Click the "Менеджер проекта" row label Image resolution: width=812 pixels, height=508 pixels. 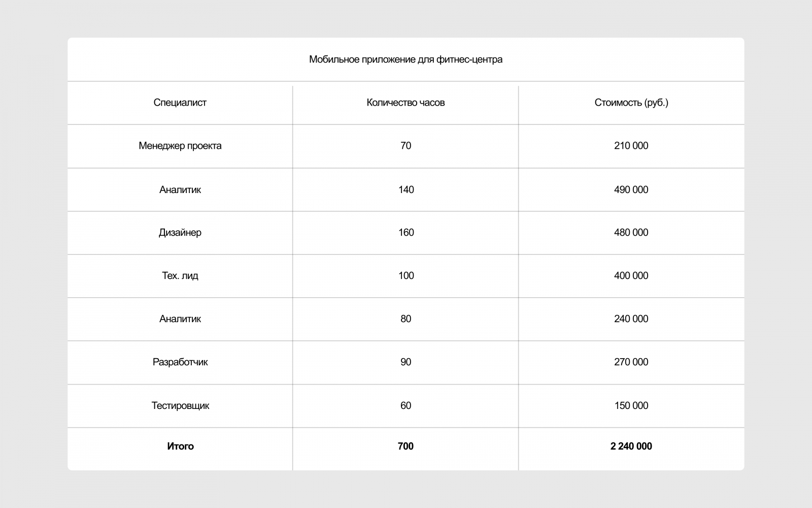(x=180, y=146)
